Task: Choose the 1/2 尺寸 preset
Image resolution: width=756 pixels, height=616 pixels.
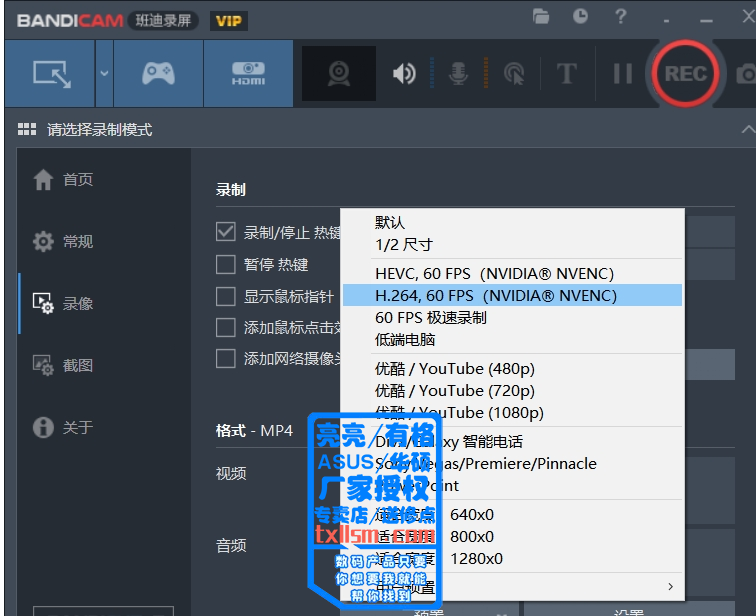Action: tap(512, 244)
